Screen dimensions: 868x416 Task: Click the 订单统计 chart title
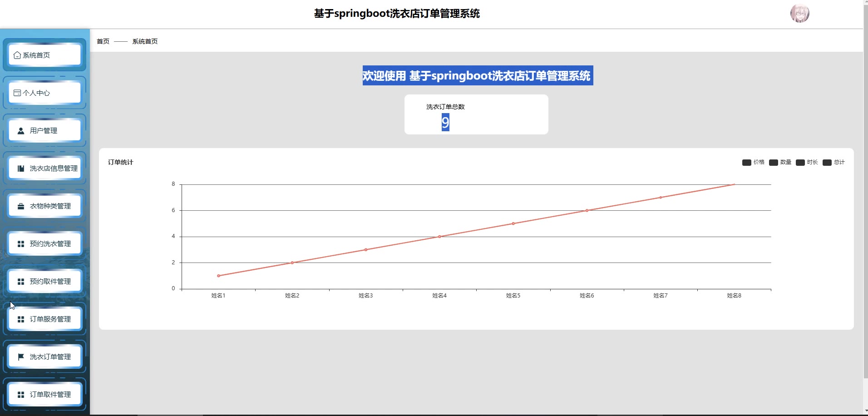(x=121, y=162)
